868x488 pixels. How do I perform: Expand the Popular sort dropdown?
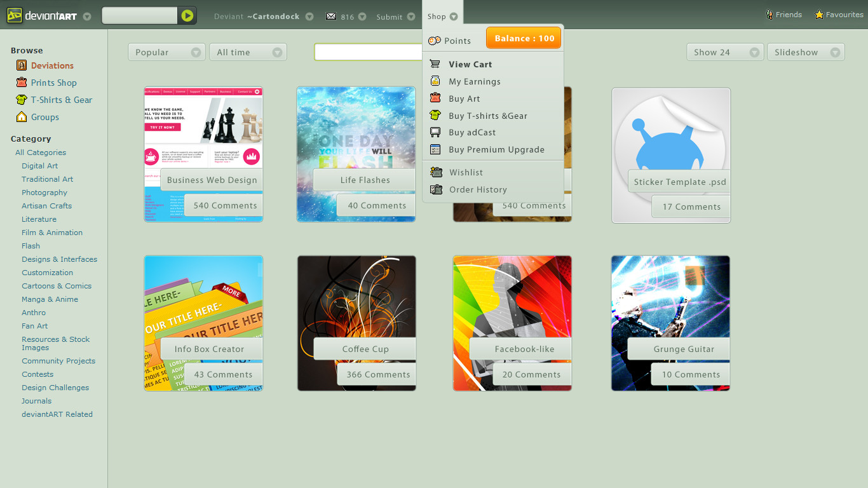[x=167, y=52]
